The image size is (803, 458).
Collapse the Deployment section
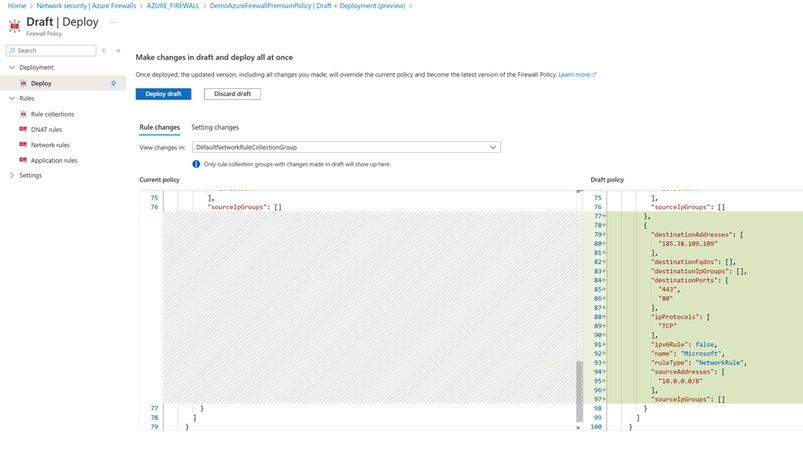[x=12, y=67]
